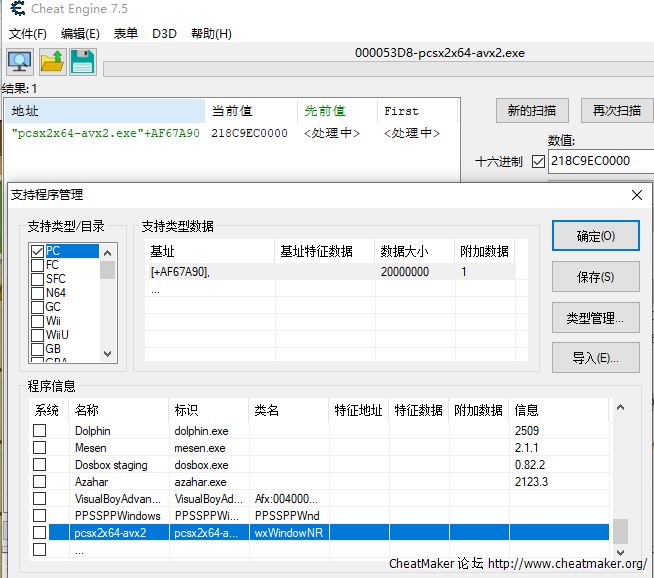Close the 支持程序管理 dialog
The height and width of the screenshot is (578, 654).
[636, 194]
